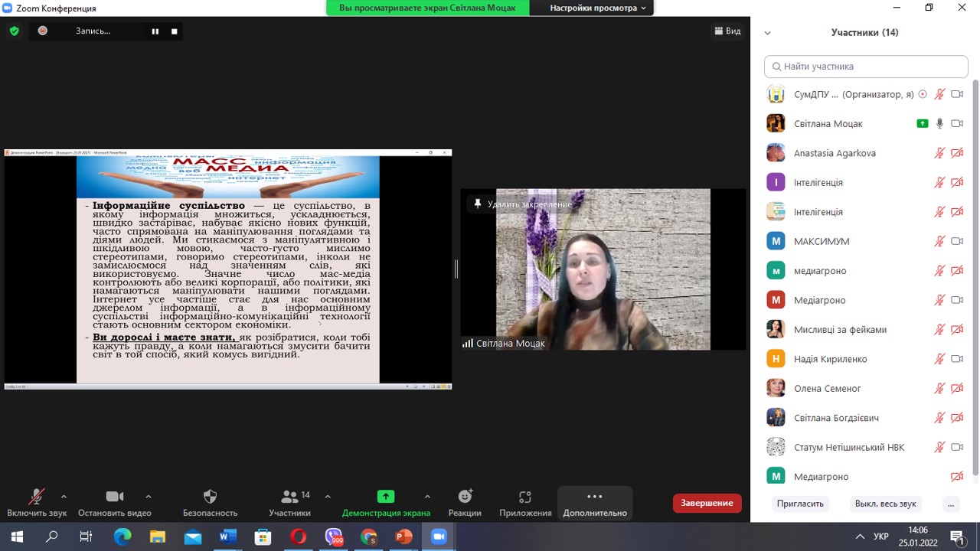This screenshot has height=551, width=980.
Task: Open the Reactions (Реакции) panel
Action: [x=465, y=503]
